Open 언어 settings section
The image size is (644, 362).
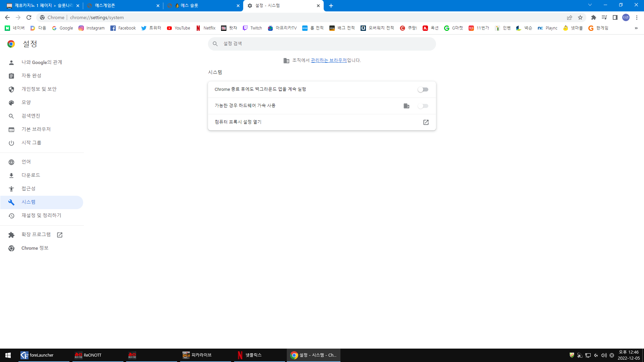[x=42, y=162]
